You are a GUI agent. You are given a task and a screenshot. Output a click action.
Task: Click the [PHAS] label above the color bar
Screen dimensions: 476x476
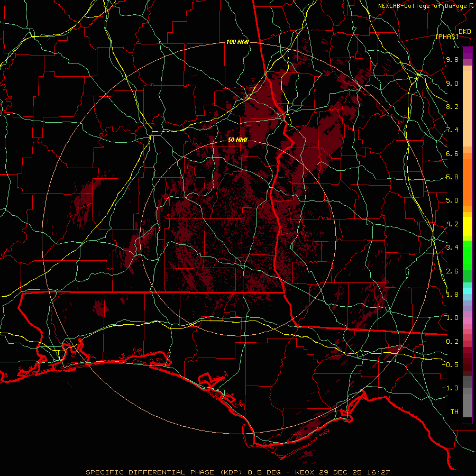(x=447, y=36)
